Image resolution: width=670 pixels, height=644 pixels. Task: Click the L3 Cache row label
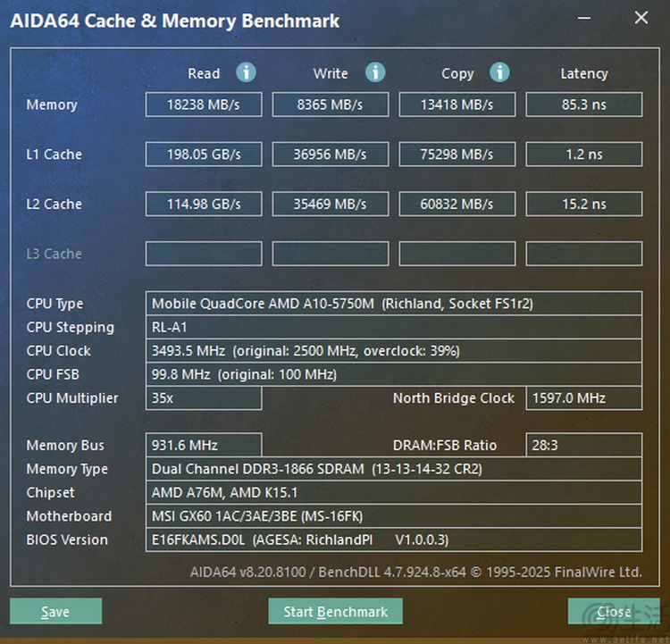[x=54, y=254]
